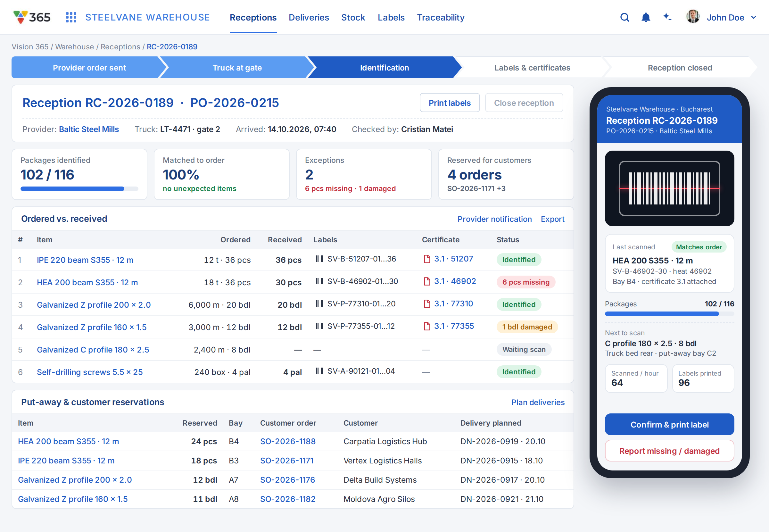This screenshot has width=769, height=532.
Task: Select the Truck at gate stage
Action: (x=237, y=68)
